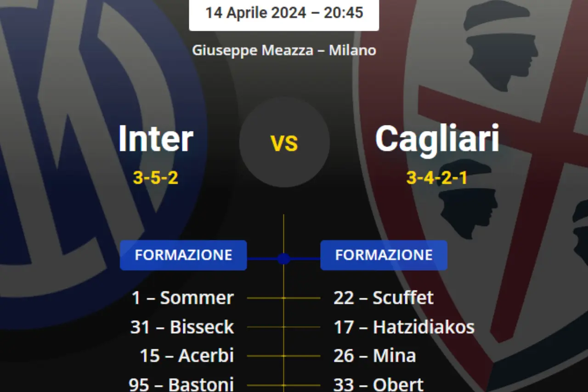Click Inter's 3-5-2 formation label
588x392 pixels.
click(156, 177)
